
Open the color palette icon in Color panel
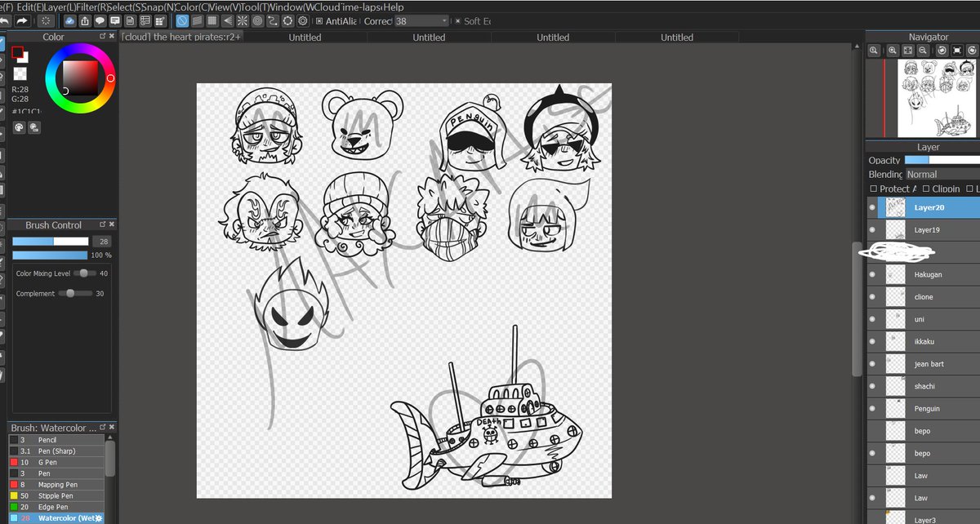click(20, 127)
